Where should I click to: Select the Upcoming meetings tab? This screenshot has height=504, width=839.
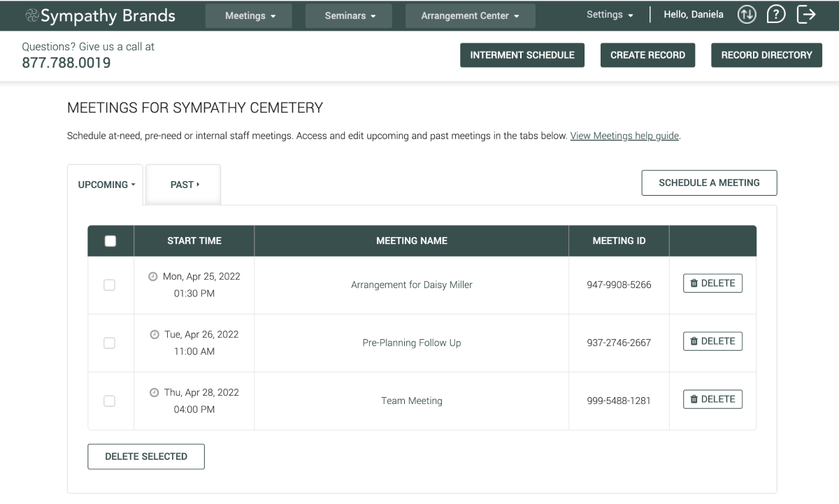pos(106,185)
